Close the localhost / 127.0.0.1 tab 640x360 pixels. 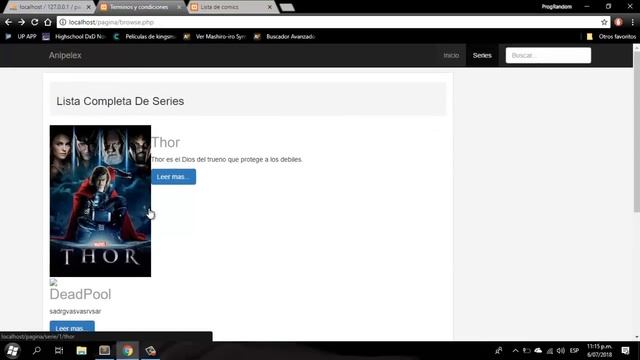click(89, 7)
